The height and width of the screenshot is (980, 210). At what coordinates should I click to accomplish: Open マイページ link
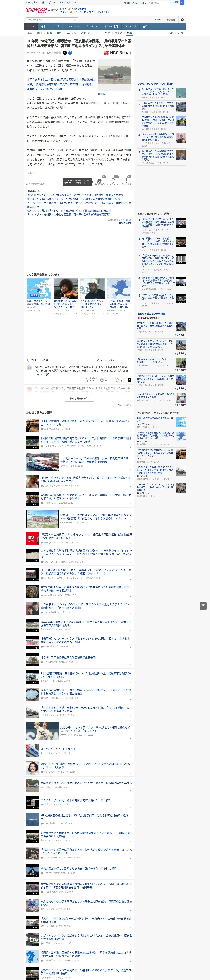pyautogui.click(x=157, y=20)
